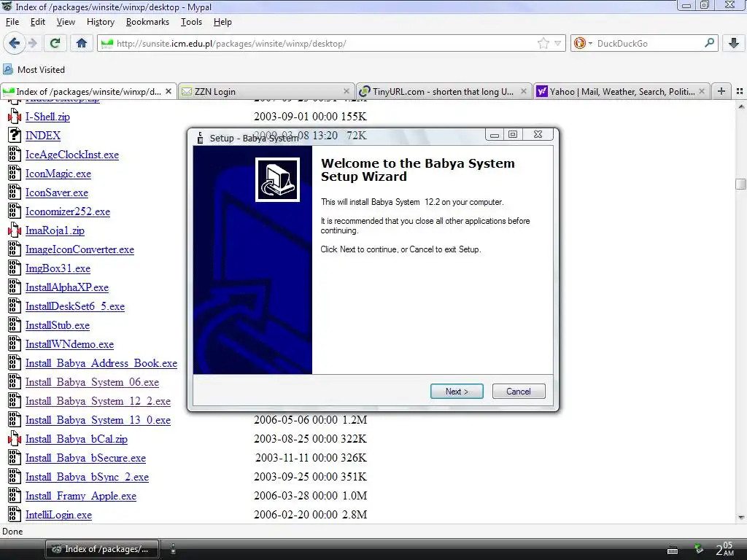
Task: Download Install_Babya_Address_Book.exe link
Action: coord(101,363)
